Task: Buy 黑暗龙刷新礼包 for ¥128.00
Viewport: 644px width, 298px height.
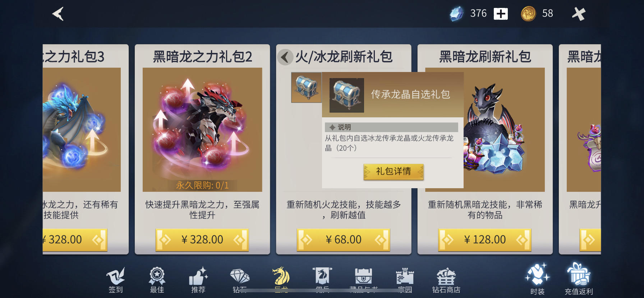Action: (x=485, y=239)
